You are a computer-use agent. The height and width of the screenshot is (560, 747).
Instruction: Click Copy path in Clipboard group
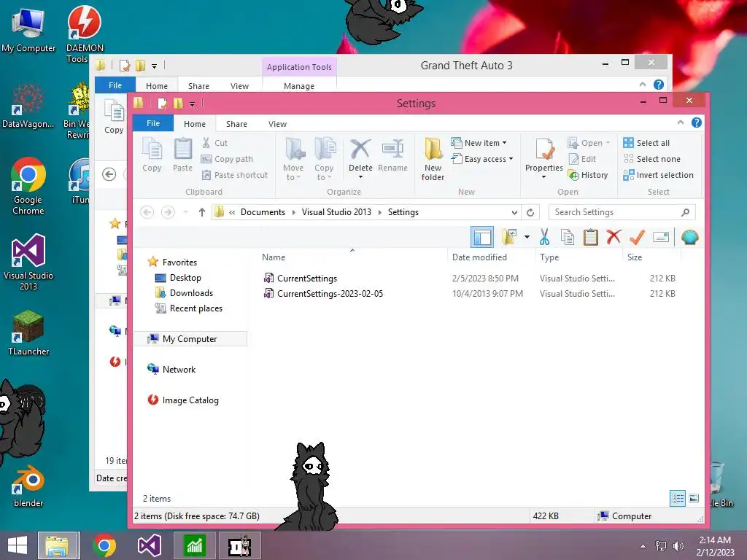tap(228, 159)
